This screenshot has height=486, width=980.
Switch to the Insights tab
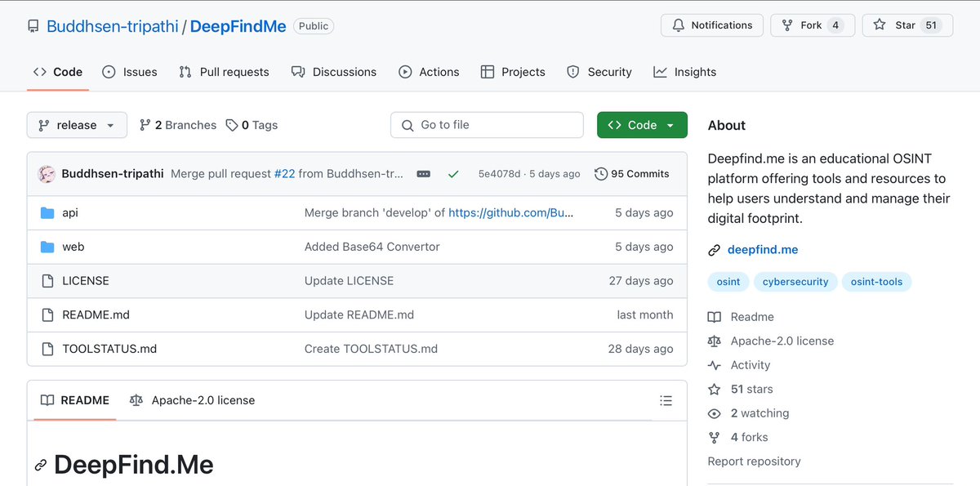tap(684, 72)
